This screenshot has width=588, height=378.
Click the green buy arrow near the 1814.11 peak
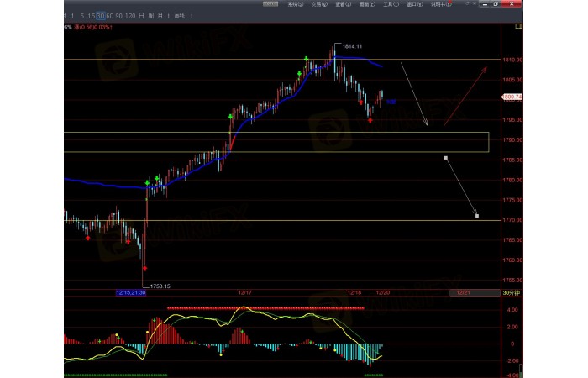(307, 58)
